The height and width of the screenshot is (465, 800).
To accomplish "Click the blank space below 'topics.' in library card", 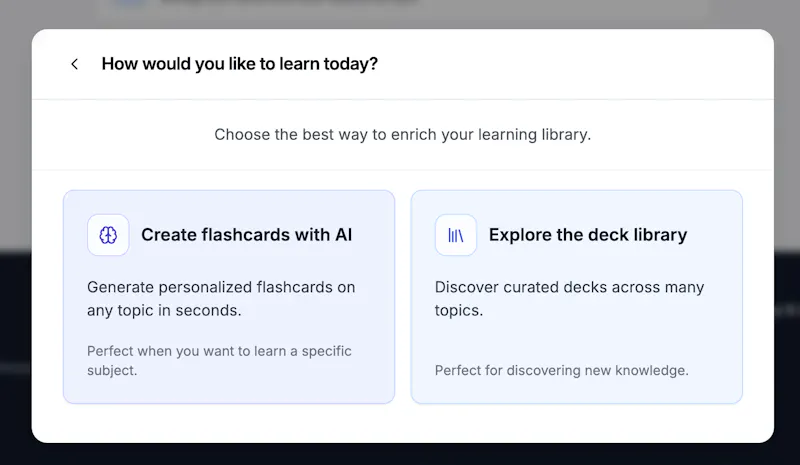I will pos(577,340).
